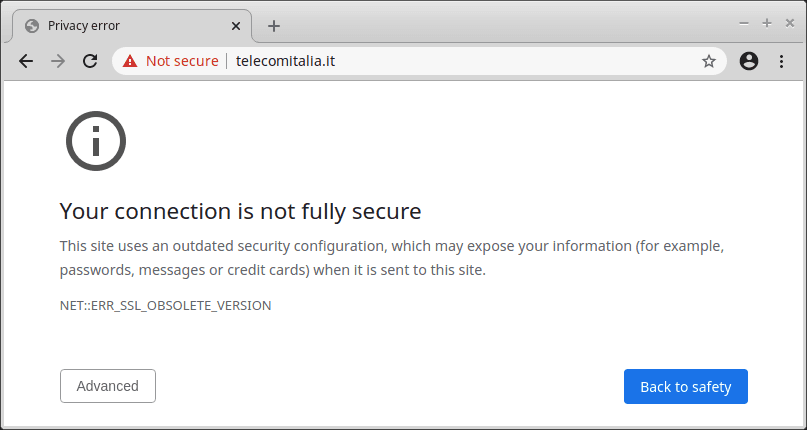Screen dimensions: 807x430
Task: Click the NET::ERR_SSL_OBSOLETE_VERSION error code
Action: coord(165,305)
